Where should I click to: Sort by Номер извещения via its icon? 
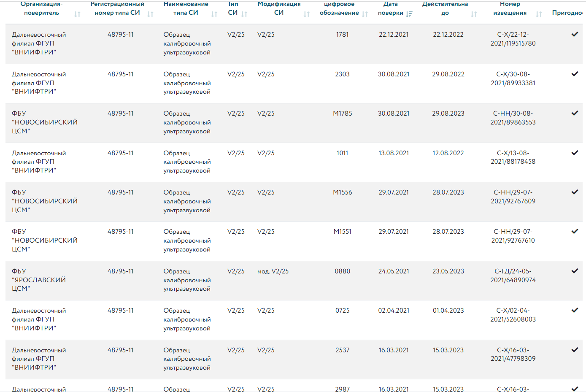tap(539, 14)
